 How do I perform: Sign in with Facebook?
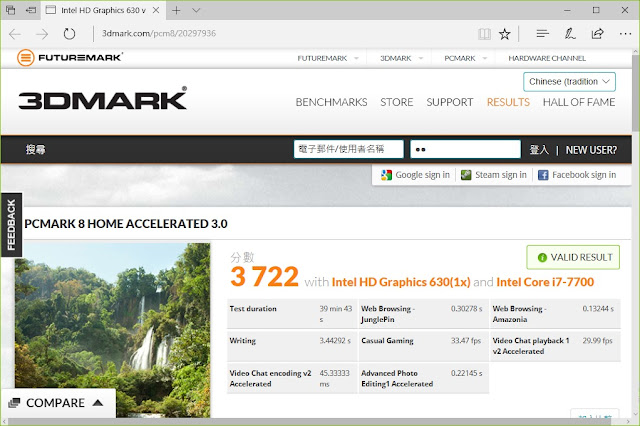coord(577,175)
